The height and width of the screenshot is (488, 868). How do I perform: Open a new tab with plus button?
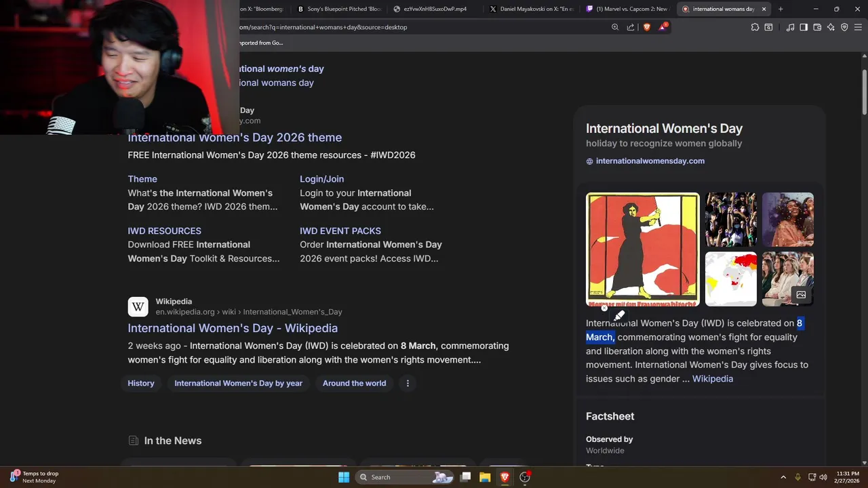pos(781,9)
